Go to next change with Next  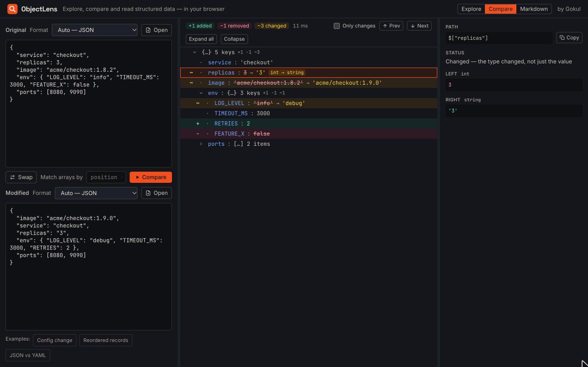click(419, 26)
